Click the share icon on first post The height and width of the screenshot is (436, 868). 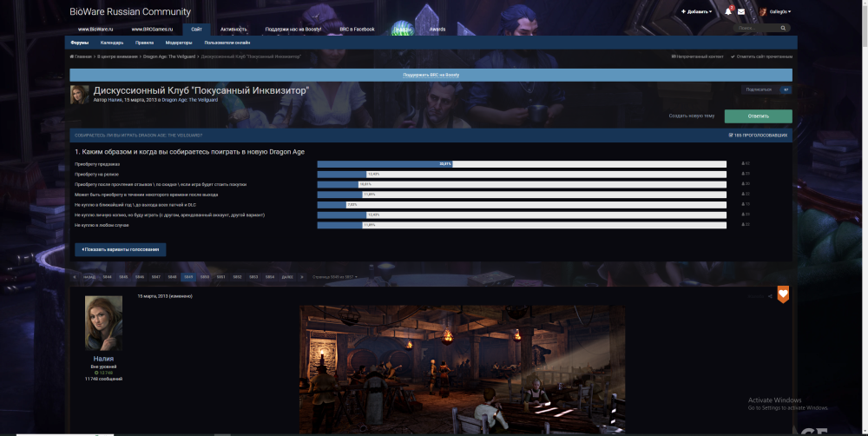pos(769,296)
